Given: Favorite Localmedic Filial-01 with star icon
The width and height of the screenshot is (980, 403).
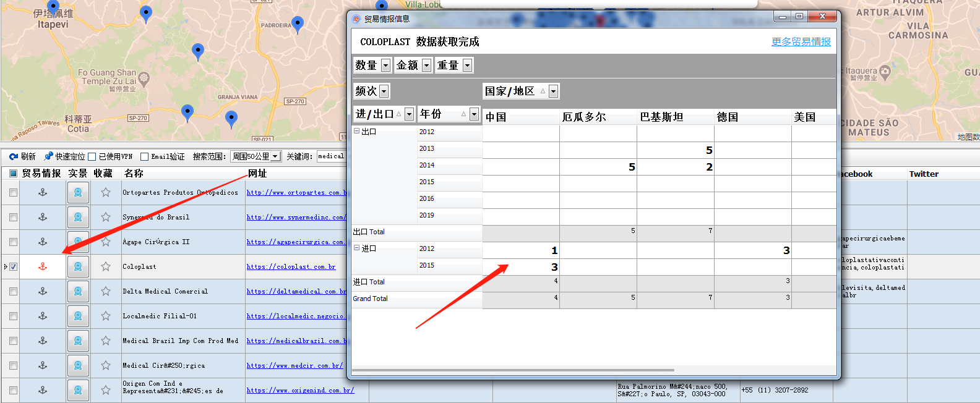Looking at the screenshot, I should (x=106, y=316).
